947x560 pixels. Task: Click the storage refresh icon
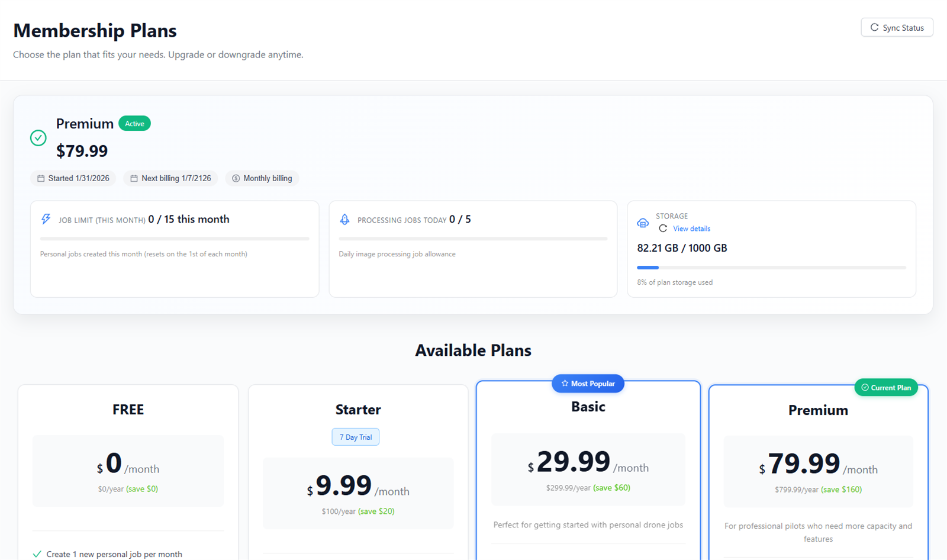[x=663, y=228]
